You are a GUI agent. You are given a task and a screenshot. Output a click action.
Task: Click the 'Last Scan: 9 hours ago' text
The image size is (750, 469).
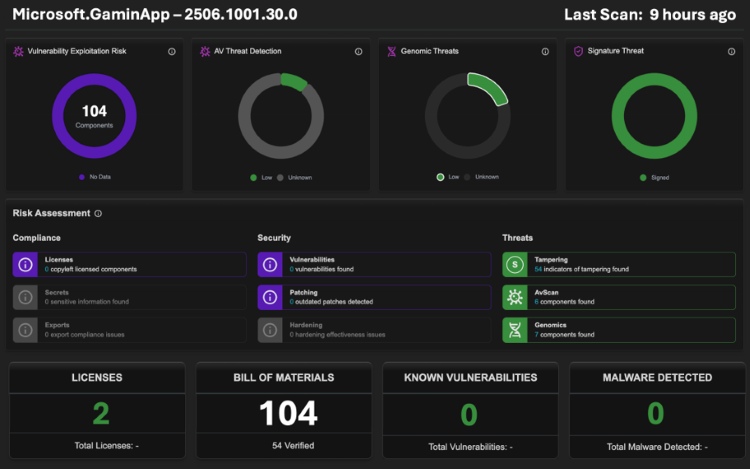pyautogui.click(x=650, y=15)
